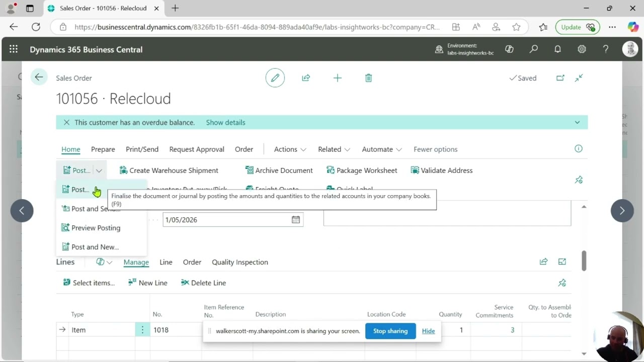Refresh the browser page

36,27
